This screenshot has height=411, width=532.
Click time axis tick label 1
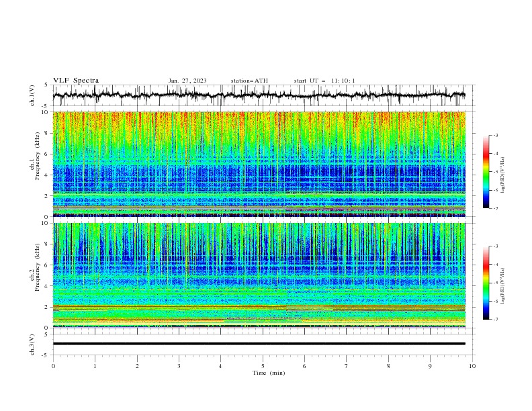click(95, 366)
